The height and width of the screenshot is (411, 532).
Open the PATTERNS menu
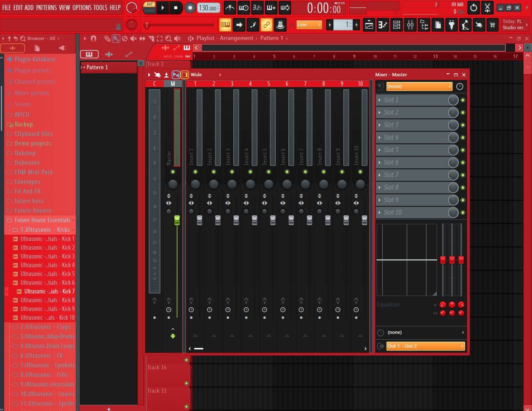pyautogui.click(x=46, y=8)
